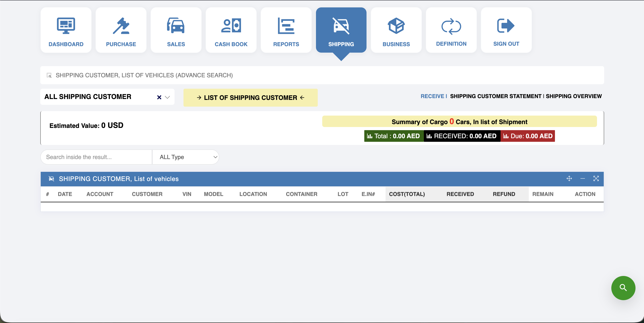Sort by the COST(TOTAL) column header

pyautogui.click(x=407, y=194)
